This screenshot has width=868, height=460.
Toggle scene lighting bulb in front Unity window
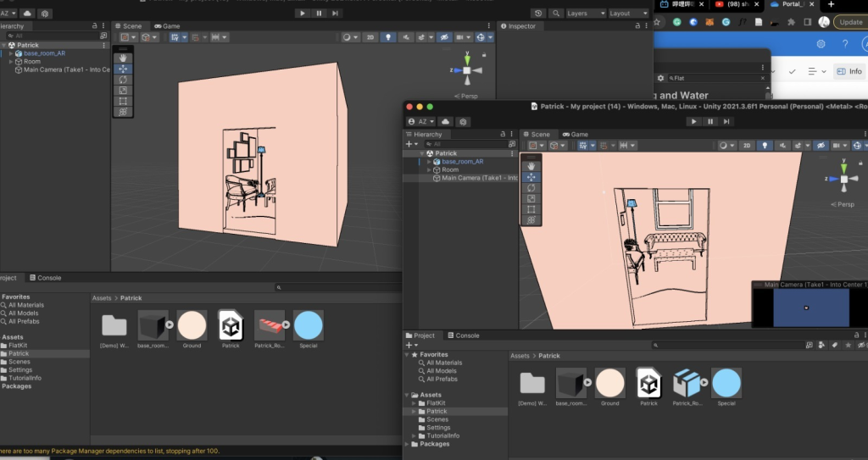(765, 146)
